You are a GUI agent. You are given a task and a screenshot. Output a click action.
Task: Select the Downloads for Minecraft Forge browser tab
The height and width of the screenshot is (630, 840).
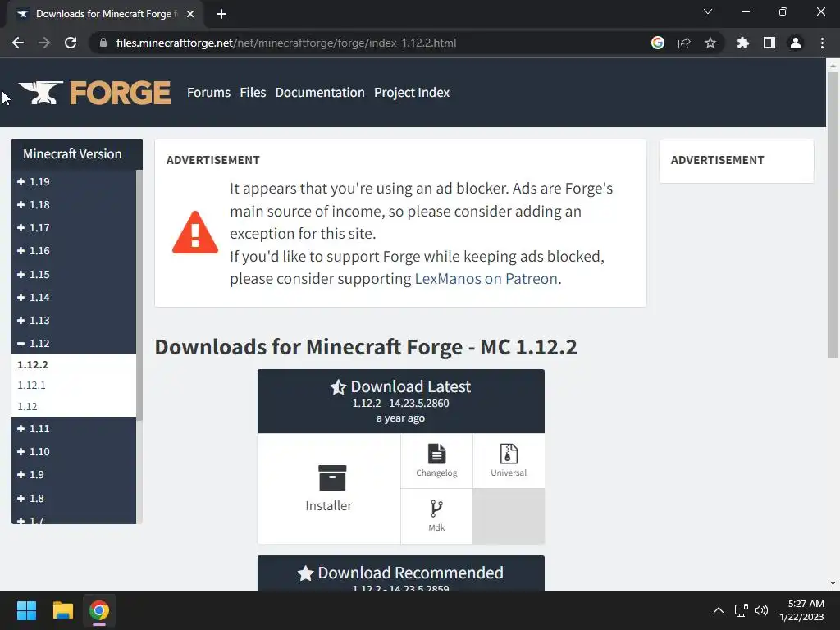(105, 14)
